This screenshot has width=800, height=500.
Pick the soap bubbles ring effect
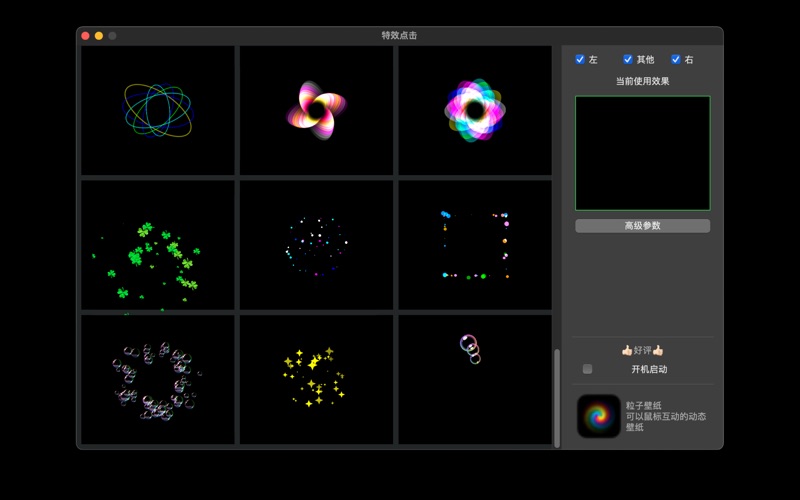158,380
